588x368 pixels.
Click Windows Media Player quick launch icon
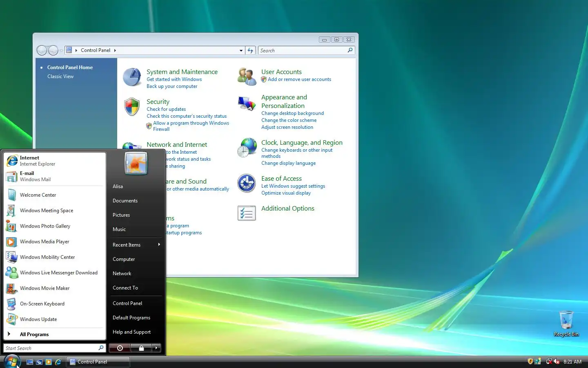pyautogui.click(x=49, y=362)
